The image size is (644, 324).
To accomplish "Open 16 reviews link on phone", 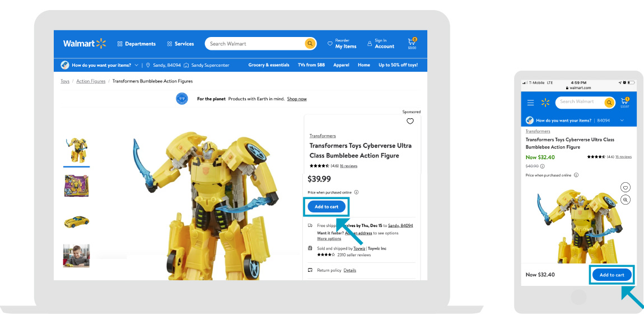I will tap(623, 156).
